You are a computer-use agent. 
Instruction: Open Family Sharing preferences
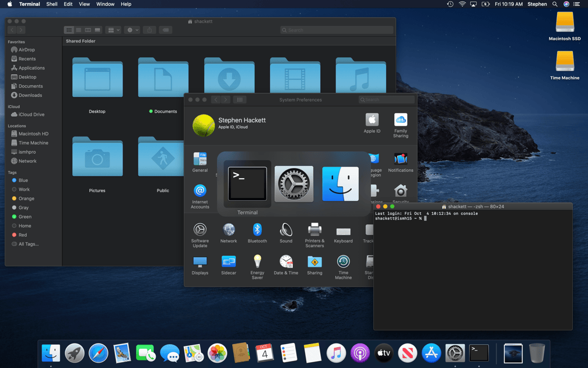click(x=401, y=126)
